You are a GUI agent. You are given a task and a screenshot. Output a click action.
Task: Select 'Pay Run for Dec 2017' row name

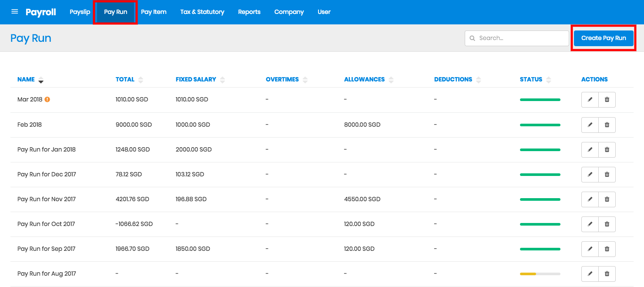tap(47, 174)
